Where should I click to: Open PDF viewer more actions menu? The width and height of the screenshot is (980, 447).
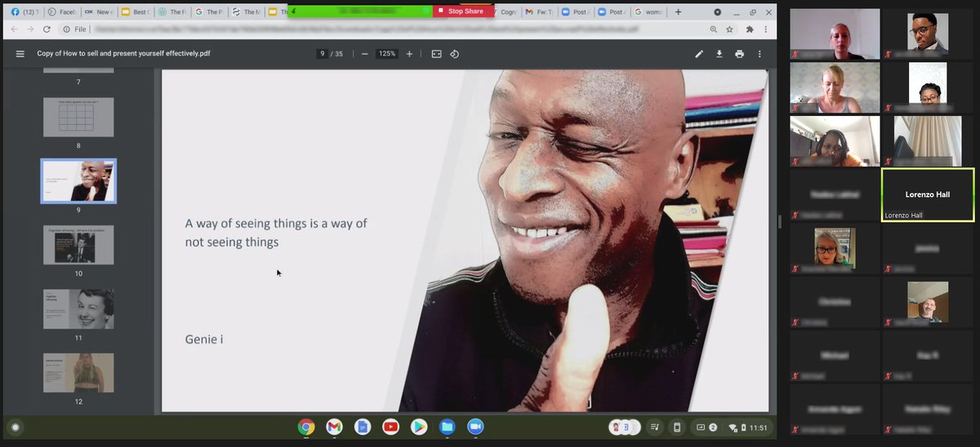[759, 54]
